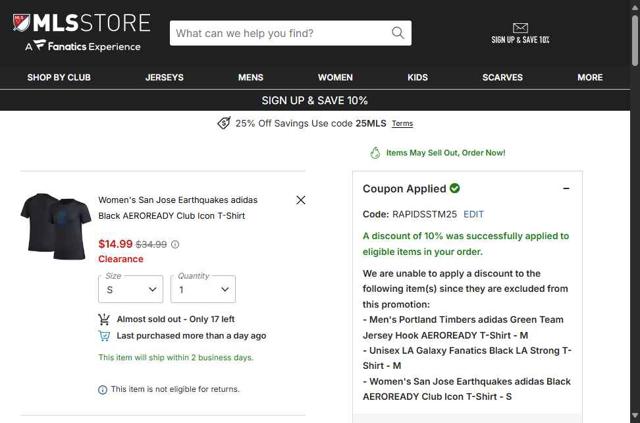Click 'This item will ship within 2 business days'

(176, 358)
